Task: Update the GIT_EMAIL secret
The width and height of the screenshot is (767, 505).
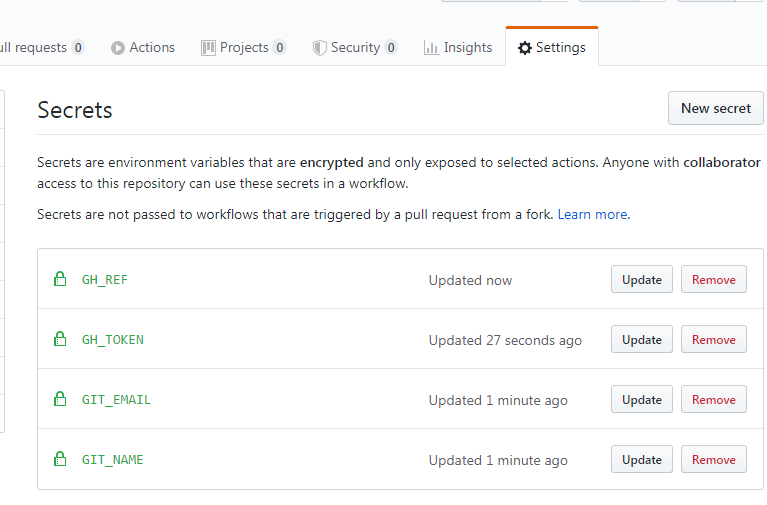Action: (641, 400)
